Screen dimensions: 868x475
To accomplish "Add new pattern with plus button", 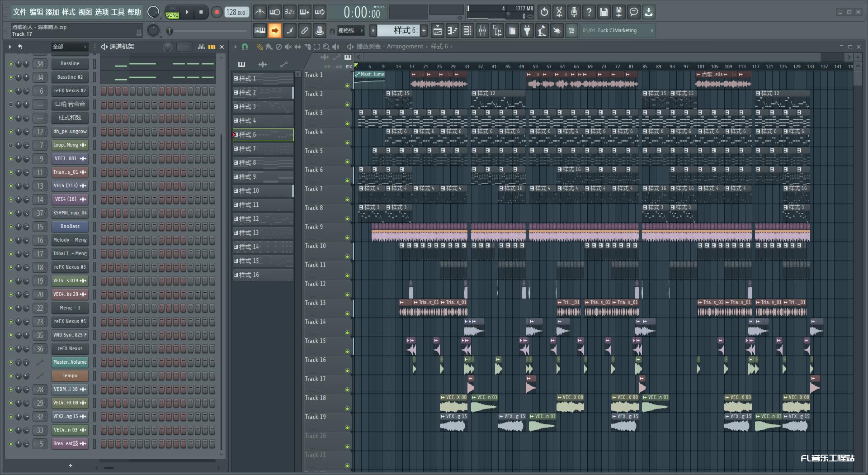I will pos(424,30).
